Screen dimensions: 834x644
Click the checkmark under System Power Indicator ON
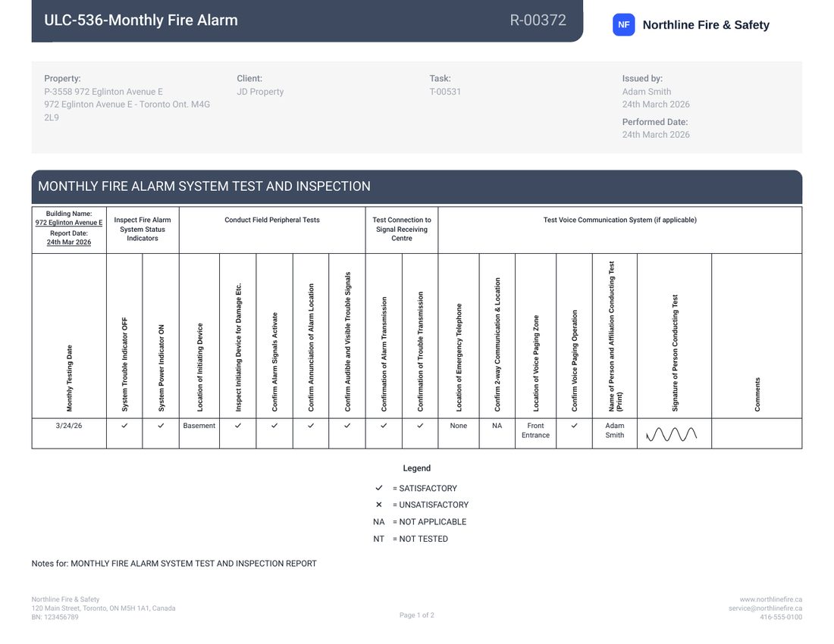tap(161, 426)
